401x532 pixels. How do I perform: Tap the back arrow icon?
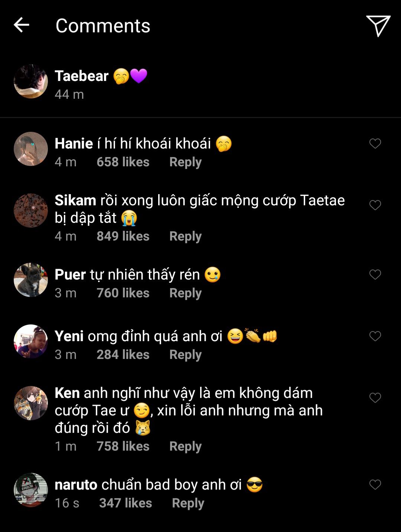tap(22, 25)
